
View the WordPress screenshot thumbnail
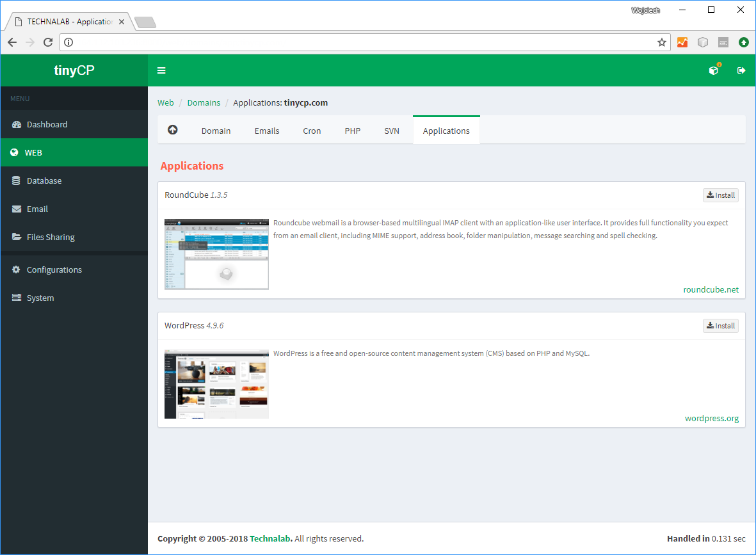click(216, 384)
